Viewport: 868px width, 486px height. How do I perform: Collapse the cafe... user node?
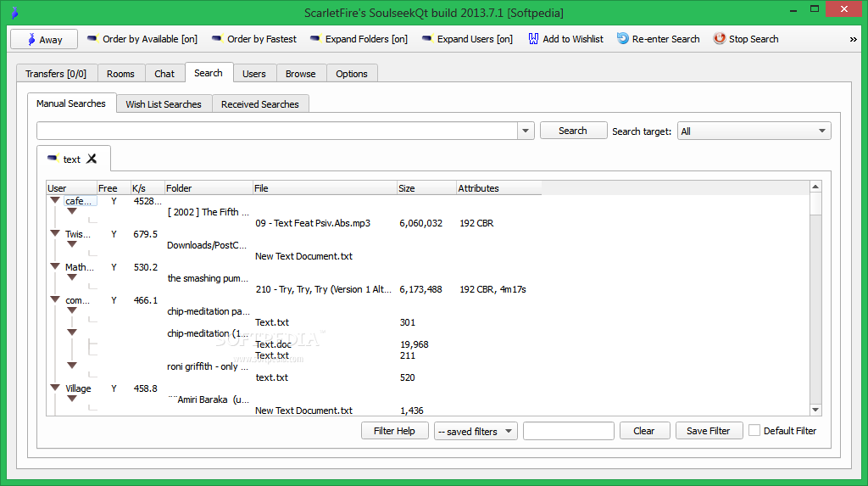(55, 200)
